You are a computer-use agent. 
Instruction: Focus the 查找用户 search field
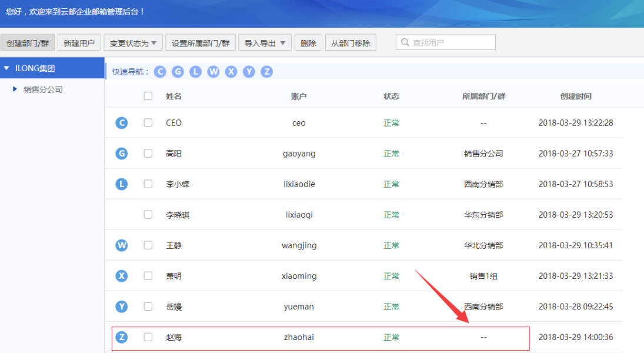[x=446, y=42]
